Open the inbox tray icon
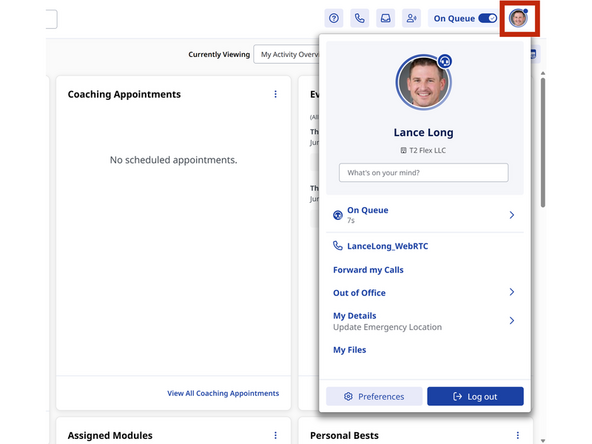Viewport: 592px width, 444px height. tap(385, 18)
